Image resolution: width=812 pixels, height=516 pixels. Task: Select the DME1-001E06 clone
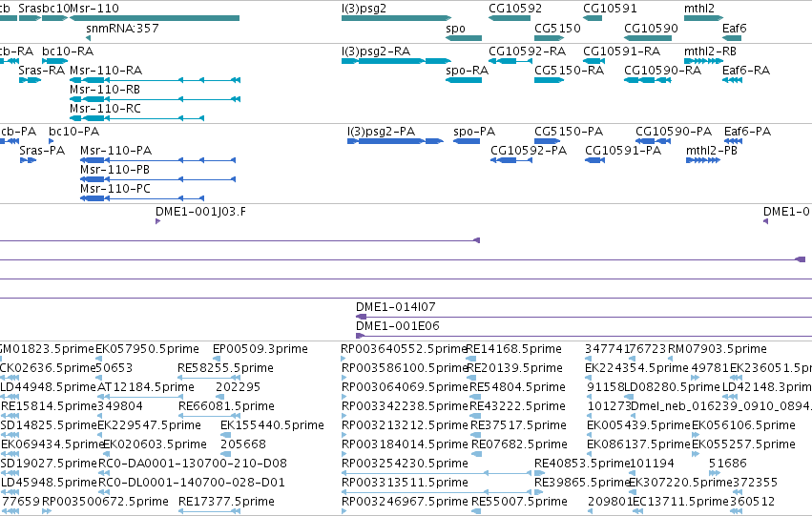click(x=584, y=336)
